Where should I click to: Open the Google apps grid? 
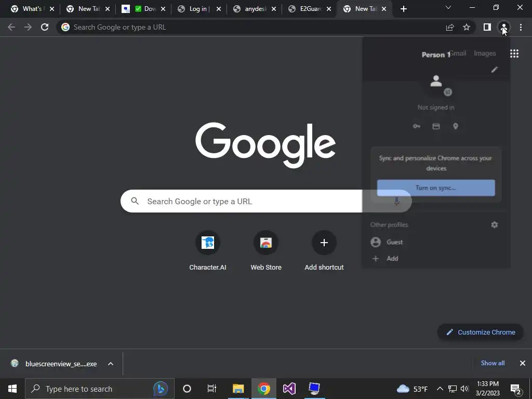click(x=514, y=54)
